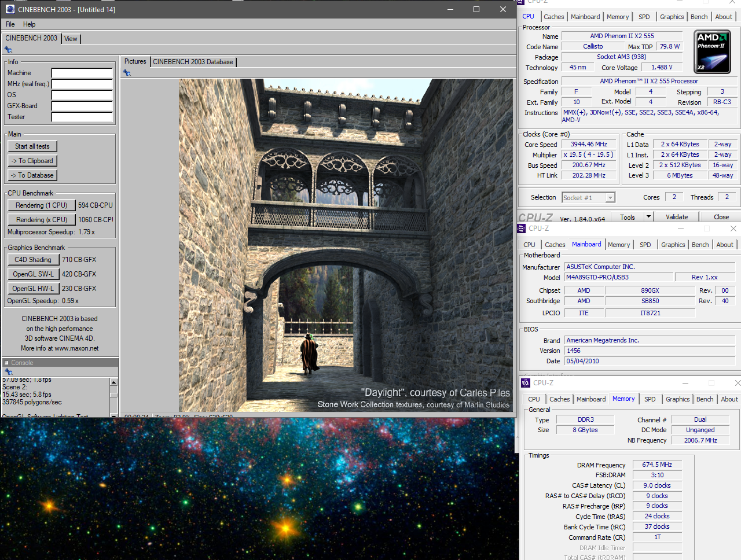
Task: Click the CPU-Z chip icon in Mainboard window
Action: coord(521,229)
